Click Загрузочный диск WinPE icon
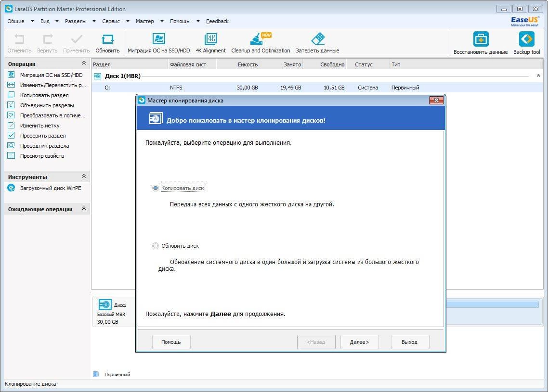The height and width of the screenshot is (392, 548). (x=11, y=188)
